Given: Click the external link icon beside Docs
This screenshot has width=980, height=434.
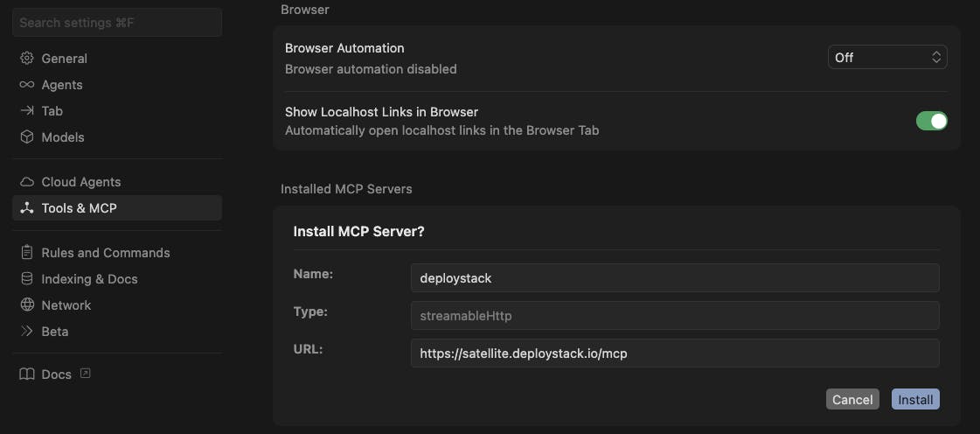Looking at the screenshot, I should pos(86,374).
